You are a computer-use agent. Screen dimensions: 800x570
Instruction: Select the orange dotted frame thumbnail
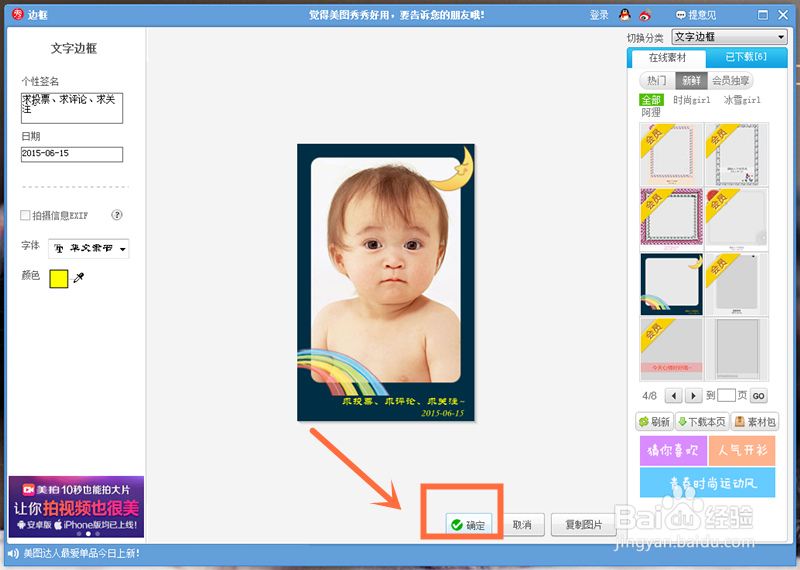pyautogui.click(x=671, y=154)
